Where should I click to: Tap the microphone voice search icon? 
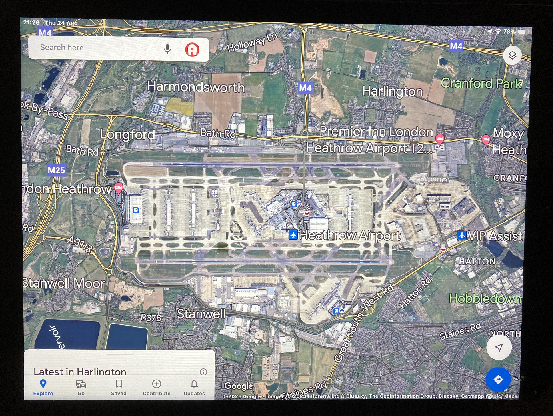[x=168, y=49]
